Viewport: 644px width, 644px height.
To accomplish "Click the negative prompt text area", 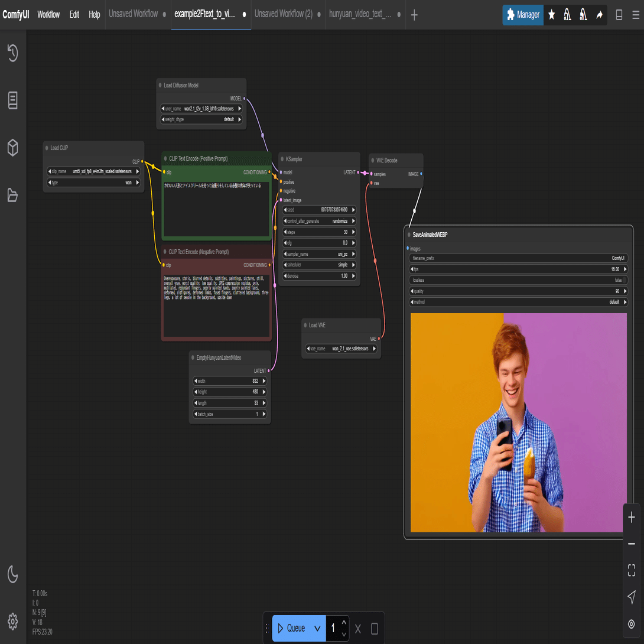I will pos(216,305).
